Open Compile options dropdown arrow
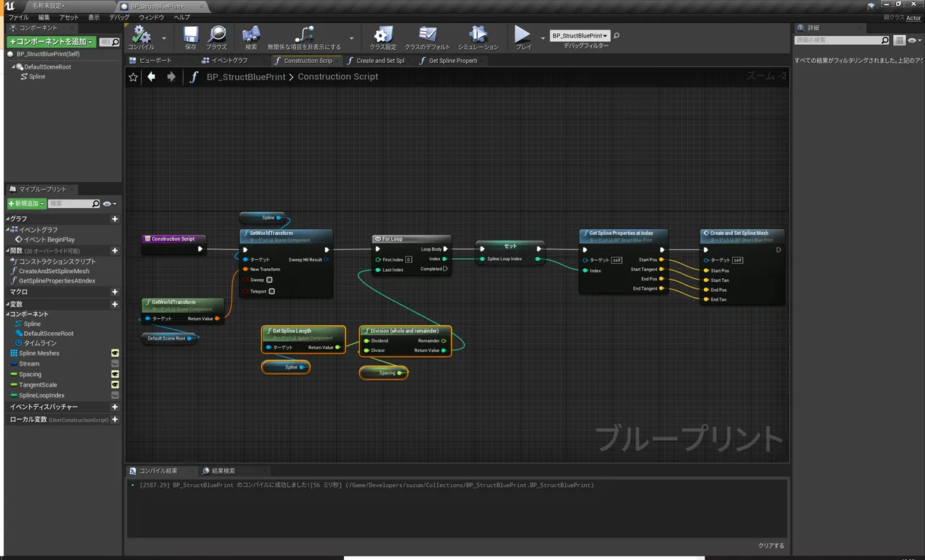This screenshot has height=560, width=925. click(x=164, y=38)
